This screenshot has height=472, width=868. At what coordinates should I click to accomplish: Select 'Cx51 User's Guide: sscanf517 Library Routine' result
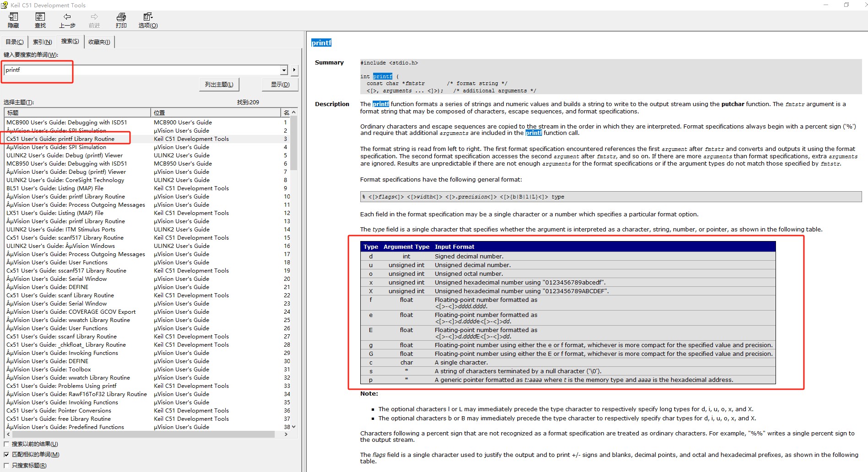click(66, 271)
